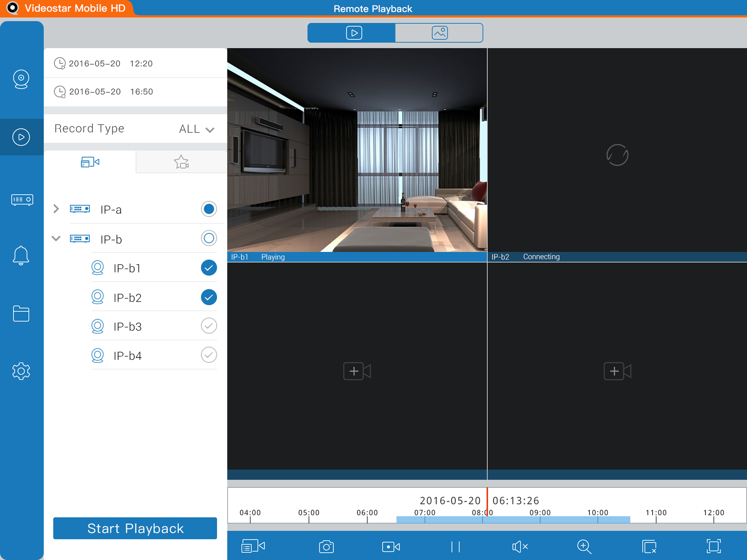Start recording with the video record icon
Viewport: 747px width, 560px height.
[391, 547]
